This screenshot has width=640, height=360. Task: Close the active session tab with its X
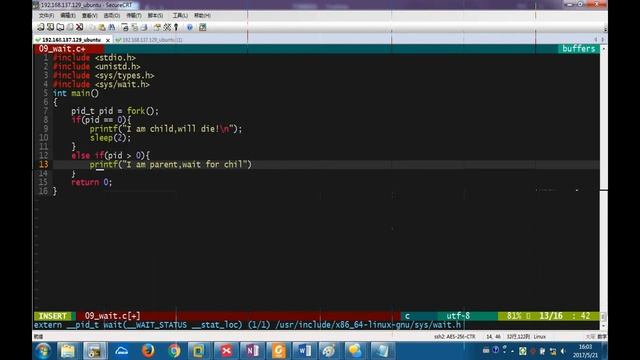[108, 40]
